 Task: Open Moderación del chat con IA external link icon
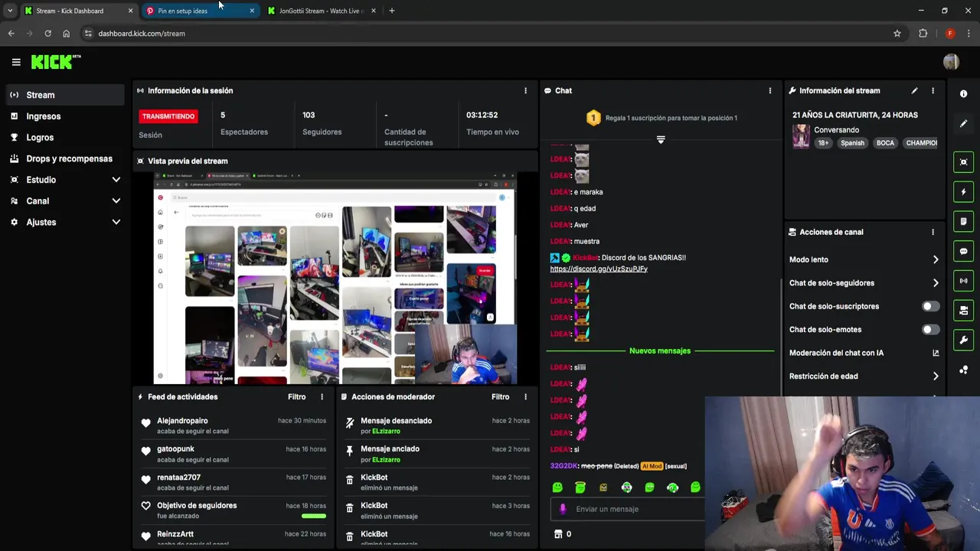point(935,353)
